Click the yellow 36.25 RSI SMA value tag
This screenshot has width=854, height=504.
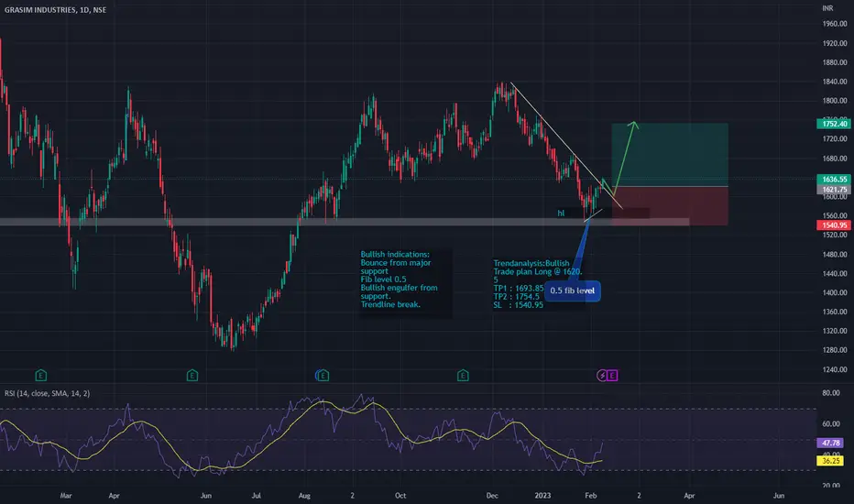[830, 461]
